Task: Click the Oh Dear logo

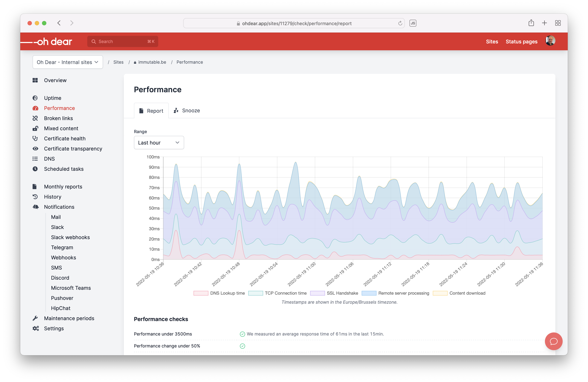Action: point(46,42)
